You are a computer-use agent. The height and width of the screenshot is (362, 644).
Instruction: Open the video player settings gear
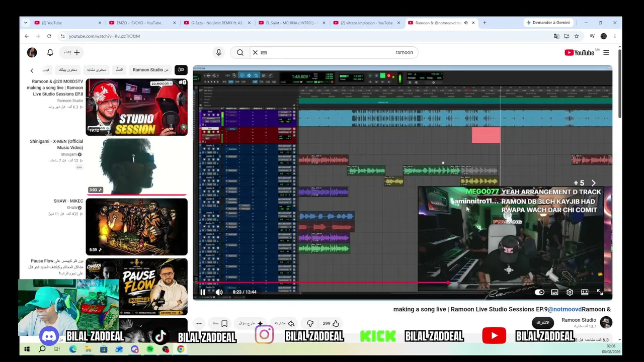point(570,292)
